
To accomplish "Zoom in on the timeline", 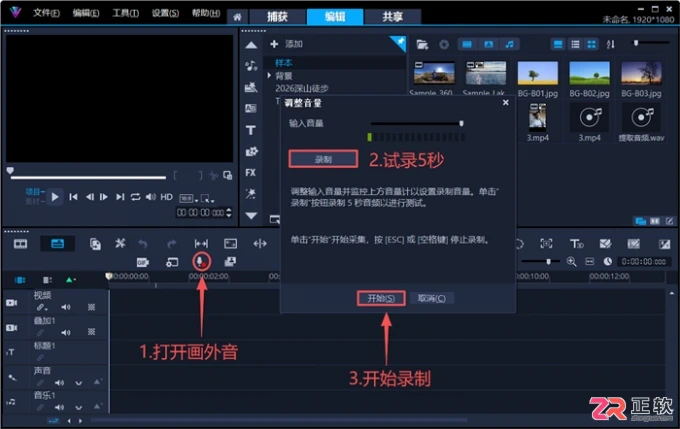I will click(x=572, y=262).
